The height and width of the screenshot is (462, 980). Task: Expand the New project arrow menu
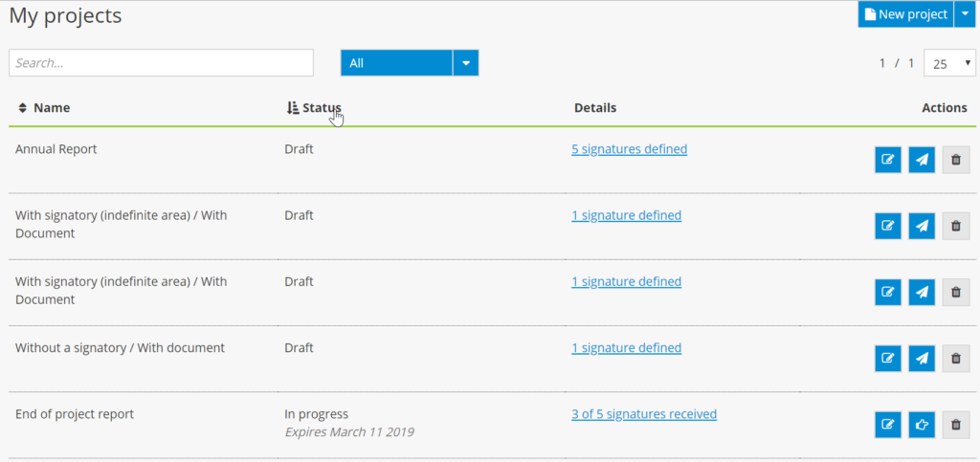[x=965, y=14]
